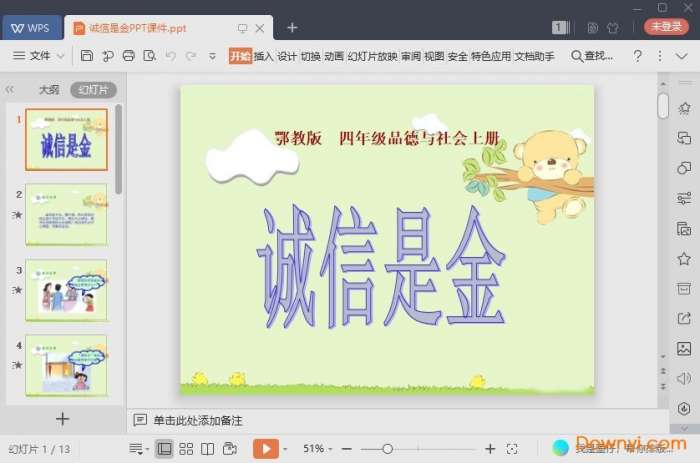Click the 诚信是金 WordArt title
This screenshot has width=700, height=463.
coord(380,267)
